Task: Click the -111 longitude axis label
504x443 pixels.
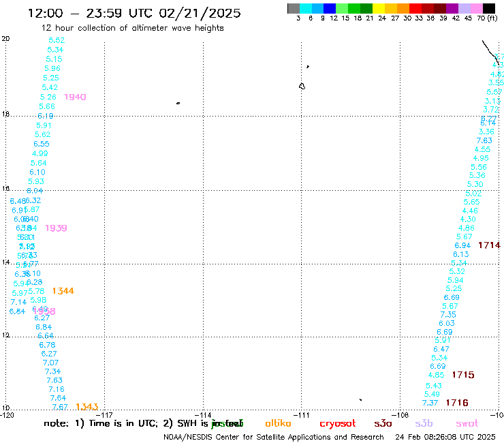Action: (x=302, y=415)
